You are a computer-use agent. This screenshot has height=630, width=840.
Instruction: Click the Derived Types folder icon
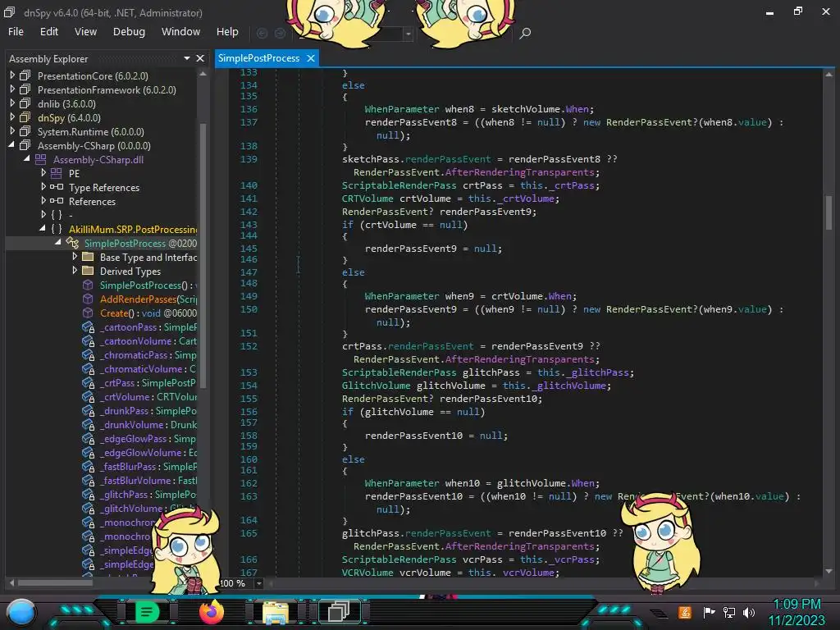click(x=88, y=271)
